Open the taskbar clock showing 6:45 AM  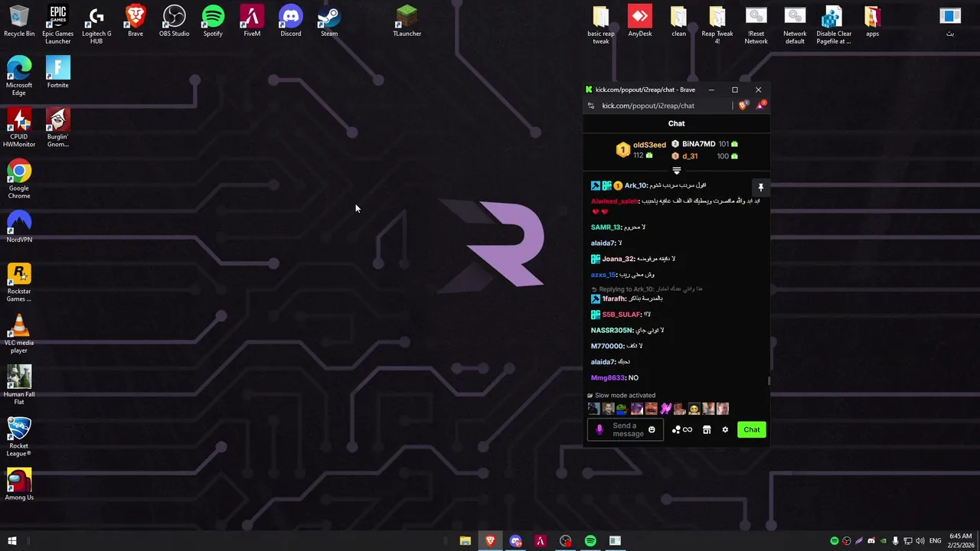[x=961, y=541]
